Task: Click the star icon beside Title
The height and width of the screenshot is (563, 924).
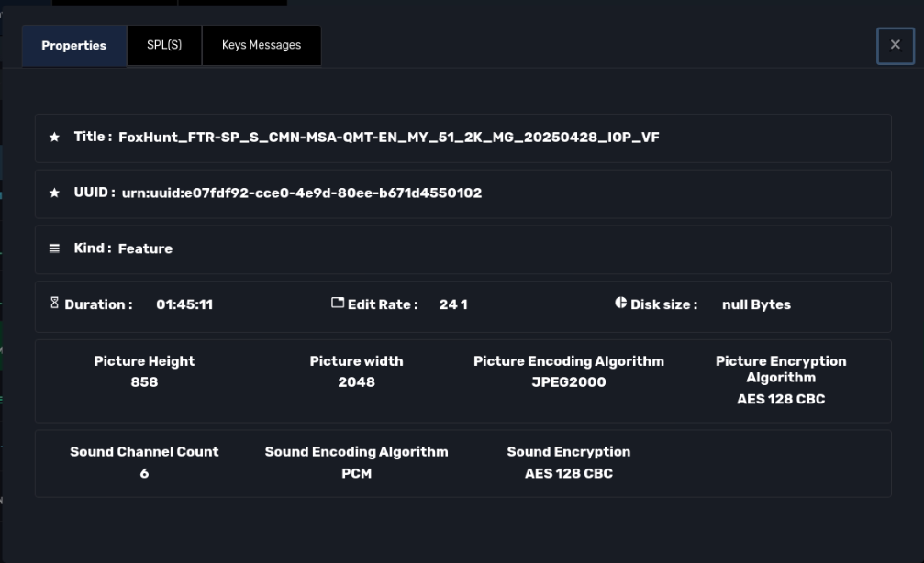Action: (54, 138)
